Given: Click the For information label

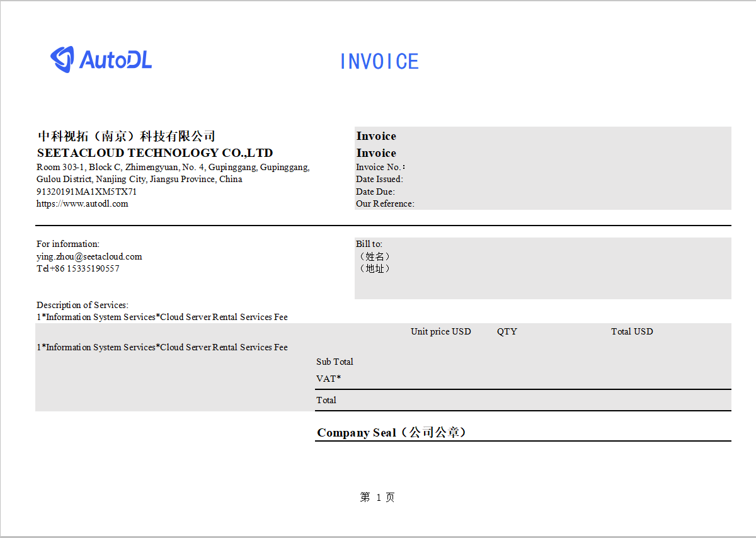Looking at the screenshot, I should [x=68, y=244].
